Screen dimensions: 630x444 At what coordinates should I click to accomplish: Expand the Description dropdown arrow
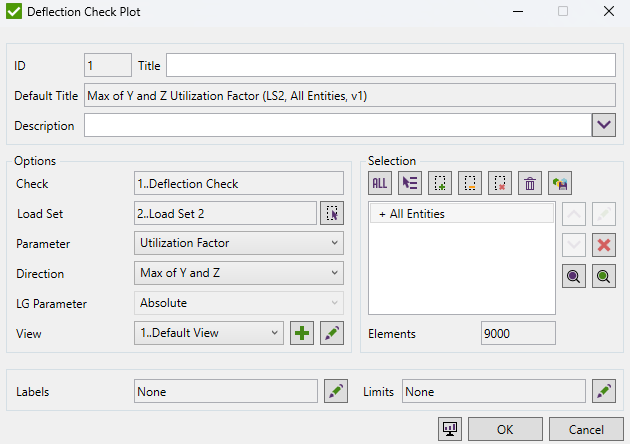tap(603, 125)
